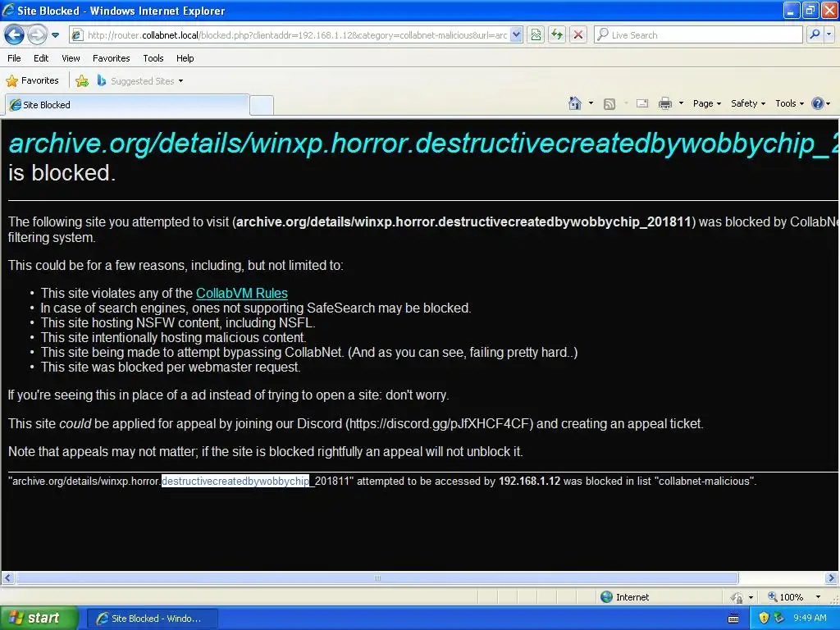Expand the Home button dropdown arrow
The image size is (840, 630).
pyautogui.click(x=591, y=103)
